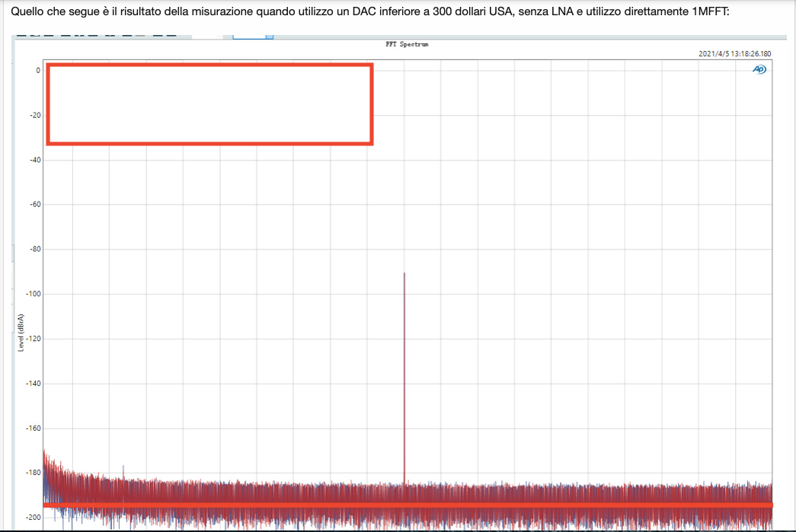Click the cropped toolbar icons above the graph
The height and width of the screenshot is (532, 796).
pos(97,35)
